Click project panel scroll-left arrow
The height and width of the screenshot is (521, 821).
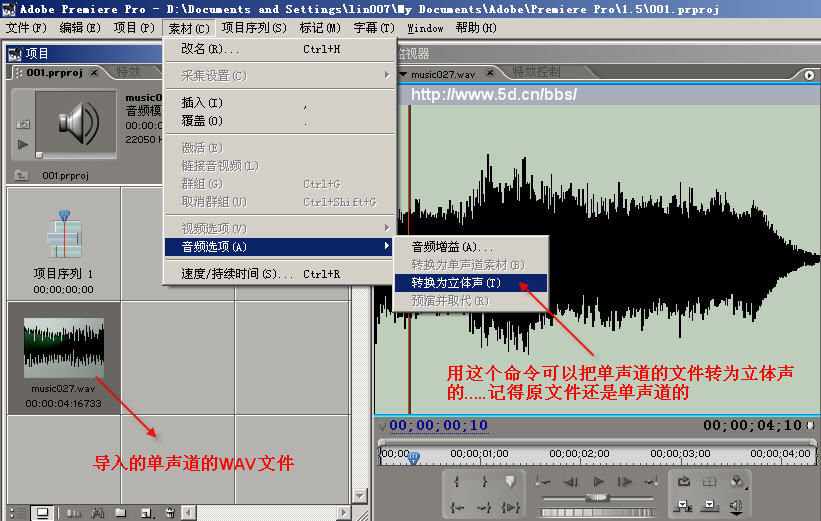point(188,513)
